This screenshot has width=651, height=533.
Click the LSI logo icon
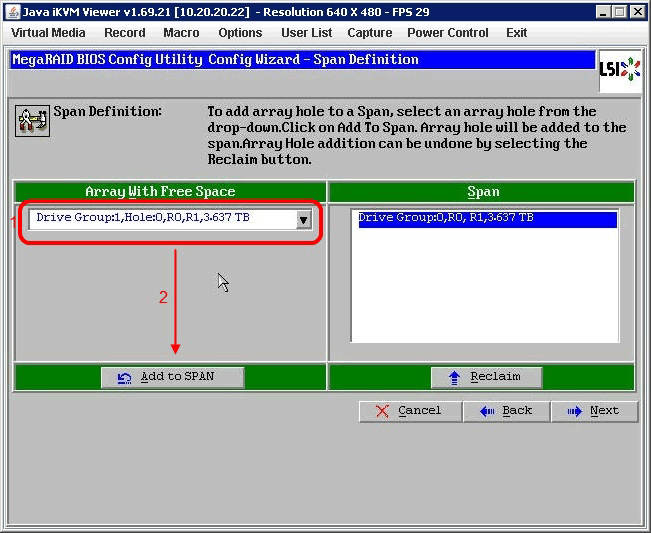tap(619, 69)
